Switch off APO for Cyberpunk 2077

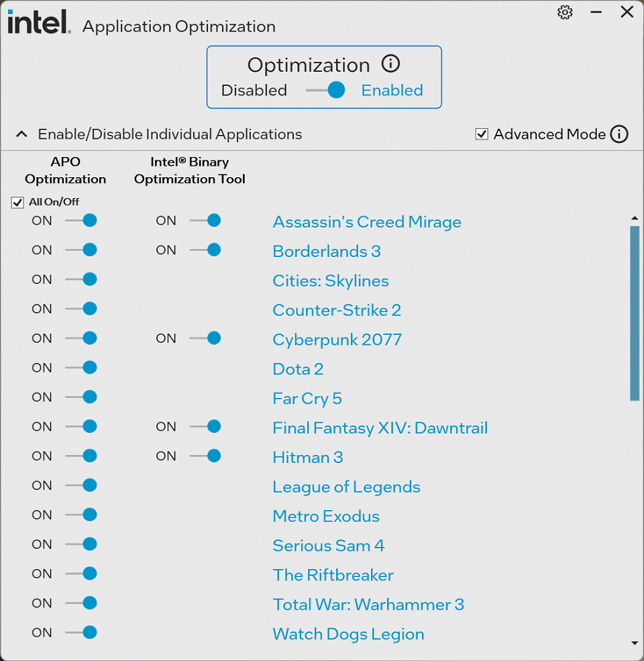[81, 338]
